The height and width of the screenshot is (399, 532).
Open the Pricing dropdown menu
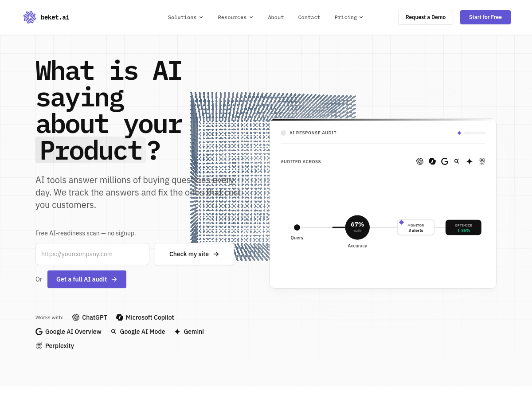click(x=349, y=17)
